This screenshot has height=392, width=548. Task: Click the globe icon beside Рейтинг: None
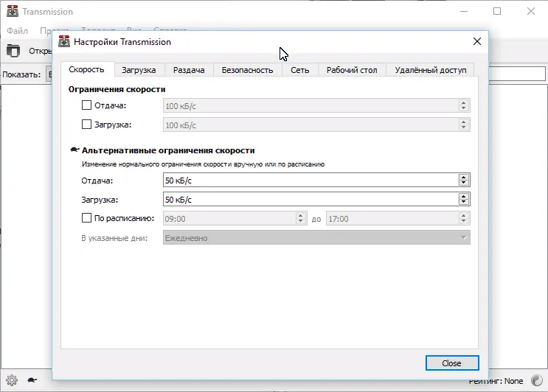click(536, 380)
